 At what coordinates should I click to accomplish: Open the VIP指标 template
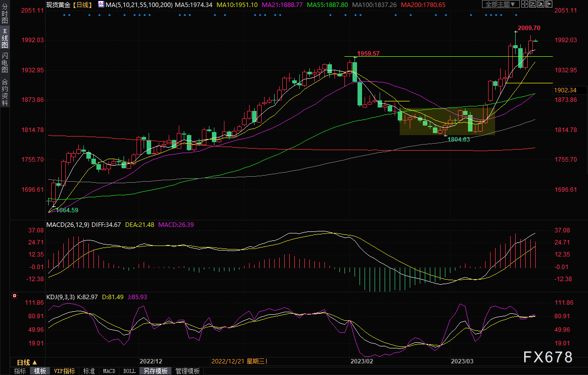coord(64,371)
